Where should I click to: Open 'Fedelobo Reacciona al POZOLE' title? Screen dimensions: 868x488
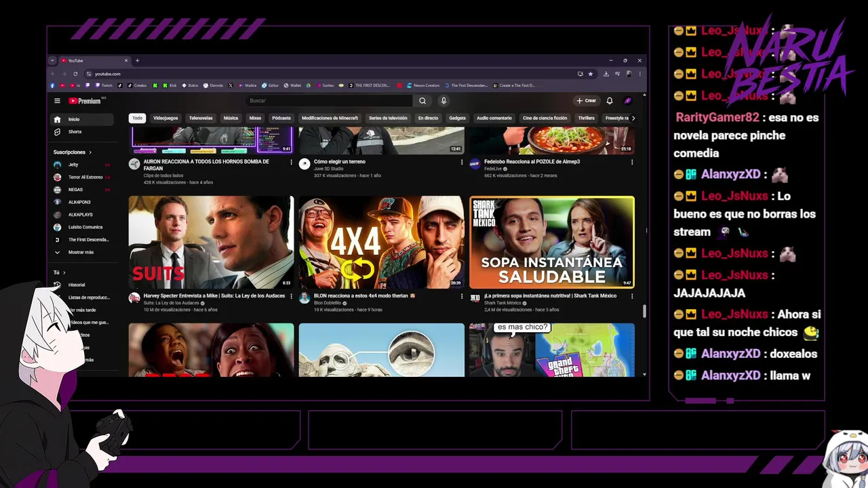click(532, 162)
